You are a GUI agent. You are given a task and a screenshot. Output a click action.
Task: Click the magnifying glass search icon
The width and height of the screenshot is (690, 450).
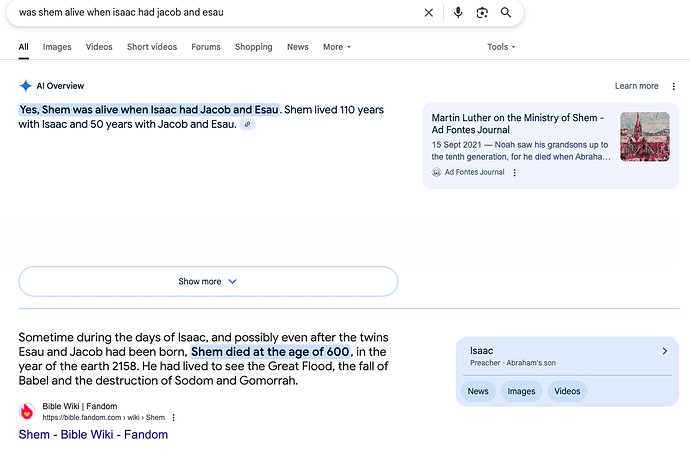click(x=506, y=12)
